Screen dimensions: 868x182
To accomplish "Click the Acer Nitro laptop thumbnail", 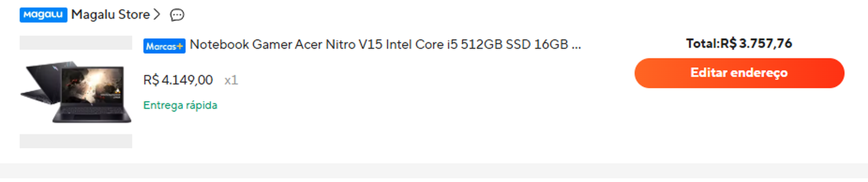I will (x=76, y=92).
